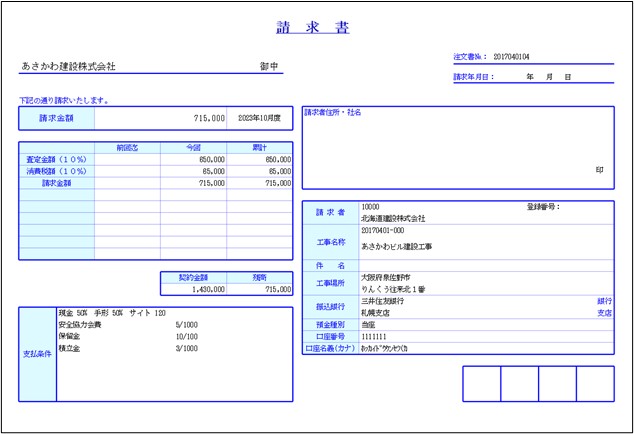This screenshot has height=434, width=634.
Task: Select the 北海道建設株式会社 requester name
Action: click(393, 217)
